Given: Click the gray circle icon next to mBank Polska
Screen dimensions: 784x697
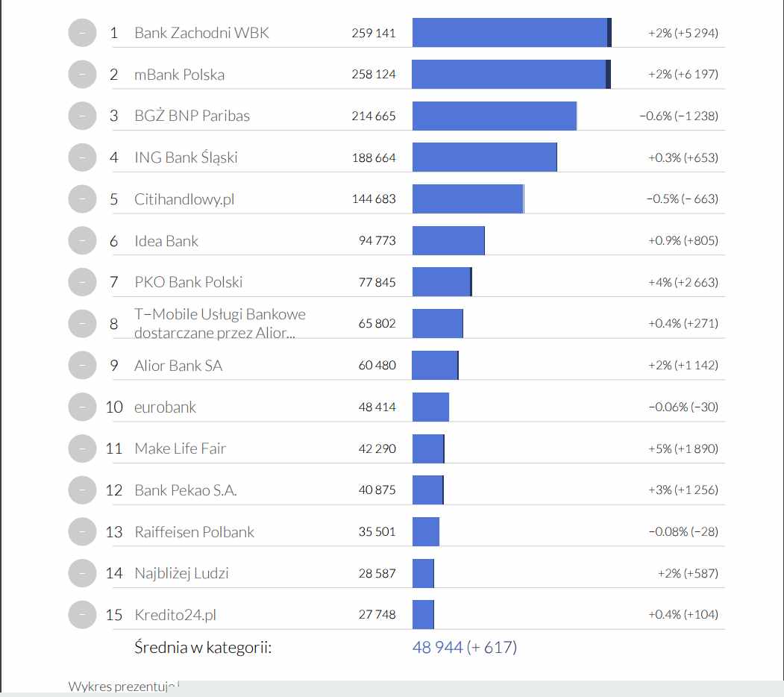Looking at the screenshot, I should 82,75.
